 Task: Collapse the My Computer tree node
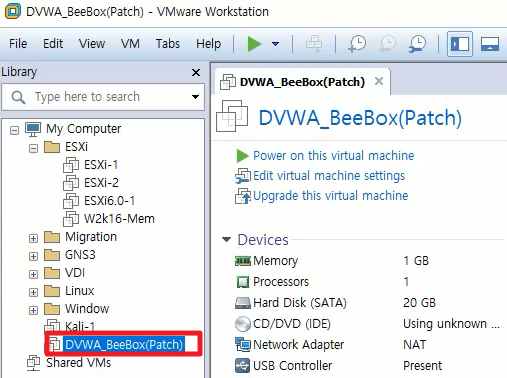(14, 130)
